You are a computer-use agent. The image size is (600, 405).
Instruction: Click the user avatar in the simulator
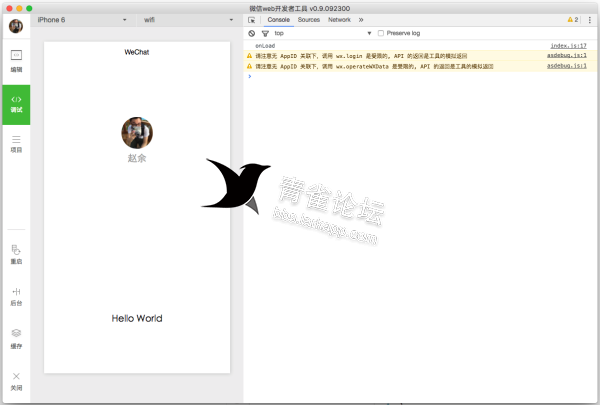tap(137, 133)
